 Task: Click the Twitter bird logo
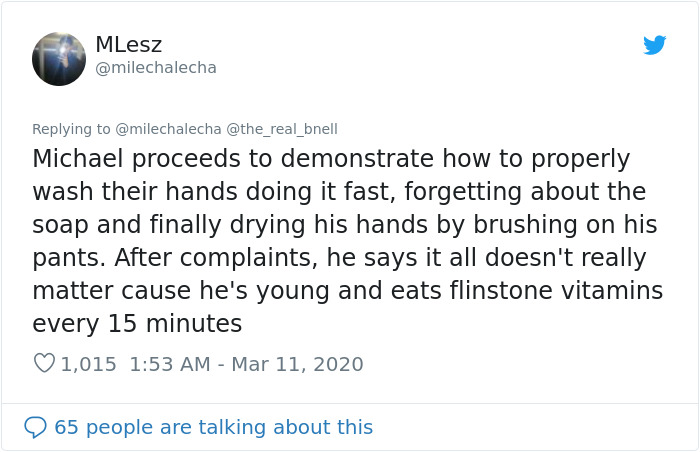pyautogui.click(x=655, y=45)
